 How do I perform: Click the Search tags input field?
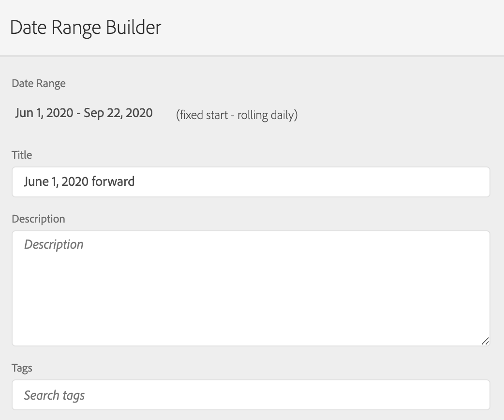click(251, 395)
